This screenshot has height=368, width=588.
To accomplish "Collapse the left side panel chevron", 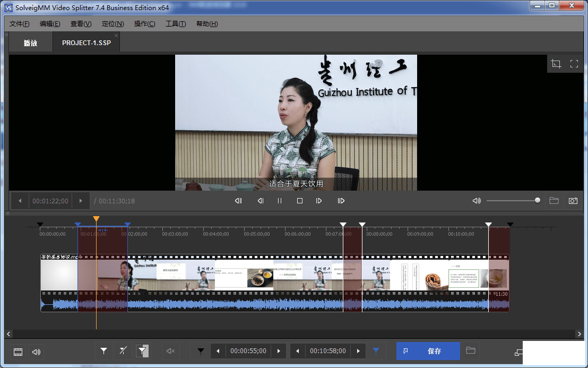I will (6, 35).
